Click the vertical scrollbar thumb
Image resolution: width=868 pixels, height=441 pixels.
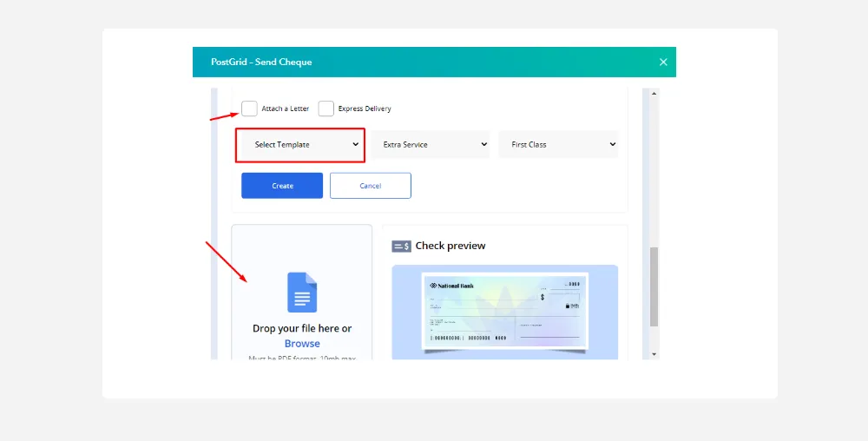[x=654, y=286]
